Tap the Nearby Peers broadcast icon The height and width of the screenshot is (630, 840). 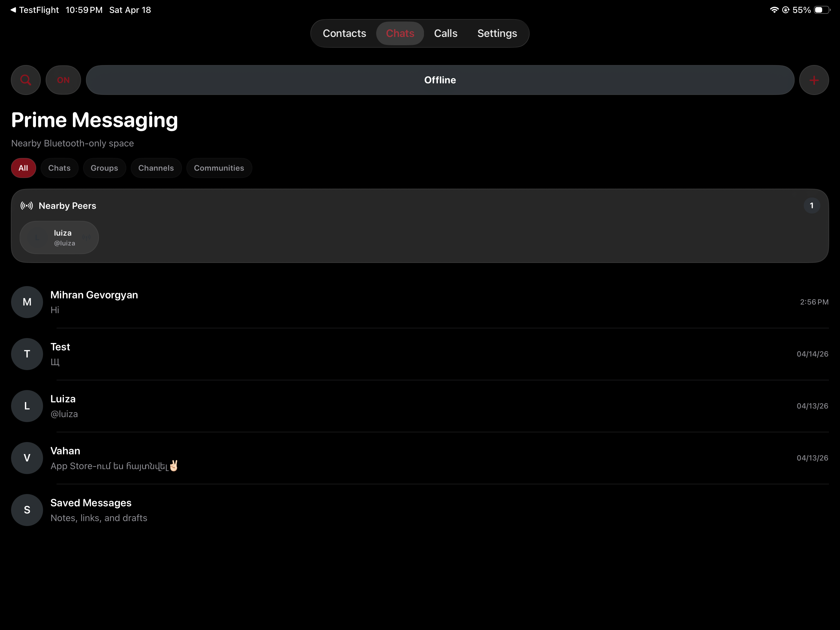click(26, 205)
